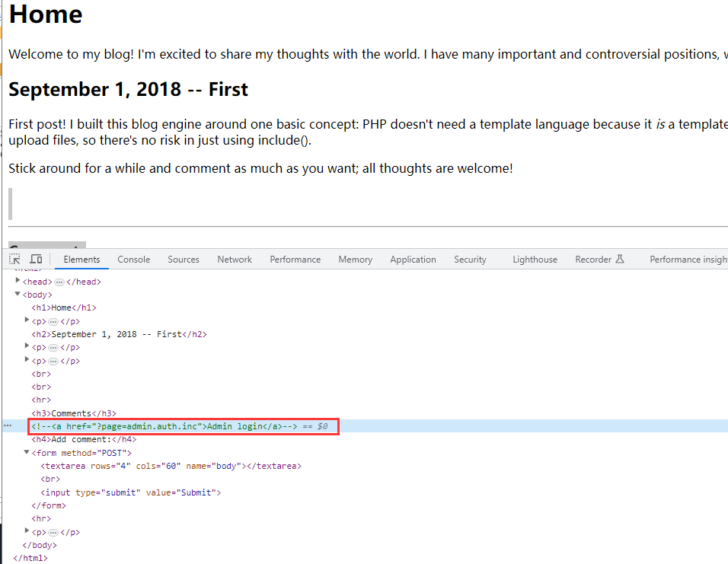Screen dimensions: 728x564
Task: Click the Recorder flask icon
Action: click(x=620, y=259)
